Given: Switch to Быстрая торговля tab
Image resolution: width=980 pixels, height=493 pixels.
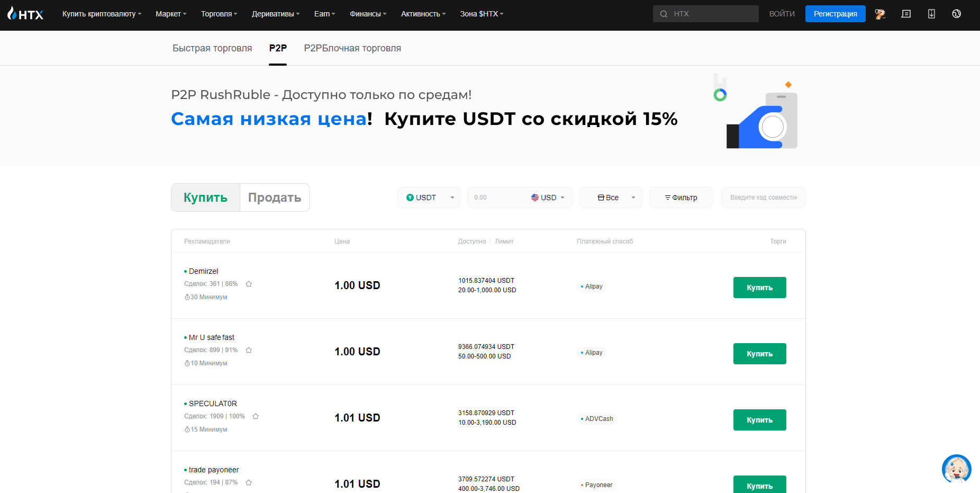Looking at the screenshot, I should click(212, 48).
